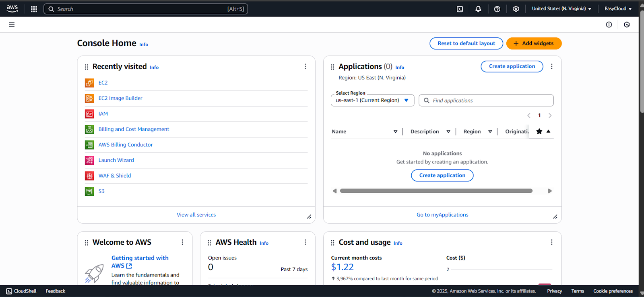This screenshot has width=644, height=297.
Task: Open the Welcome to AWS options menu
Action: pyautogui.click(x=182, y=242)
